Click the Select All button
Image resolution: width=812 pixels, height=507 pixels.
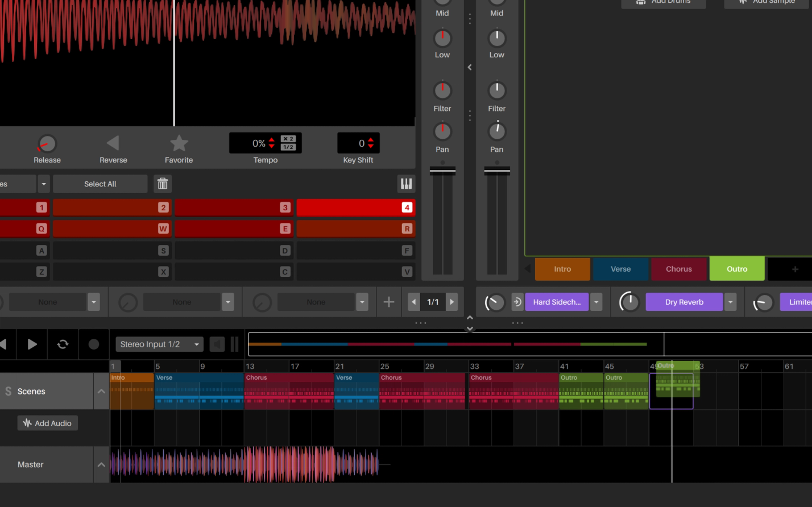pyautogui.click(x=100, y=184)
